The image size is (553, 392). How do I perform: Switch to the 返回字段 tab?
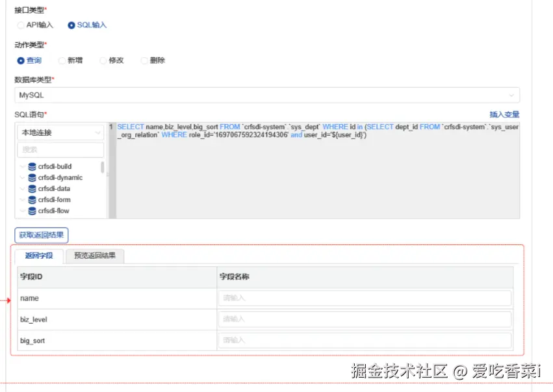(39, 255)
